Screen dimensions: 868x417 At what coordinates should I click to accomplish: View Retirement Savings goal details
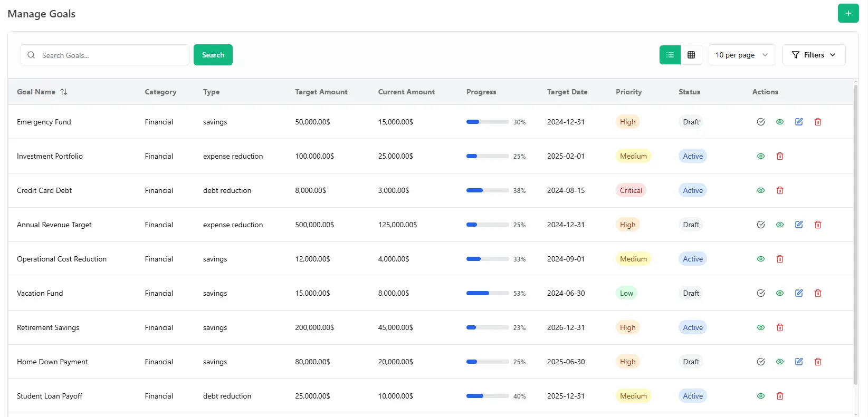click(761, 327)
